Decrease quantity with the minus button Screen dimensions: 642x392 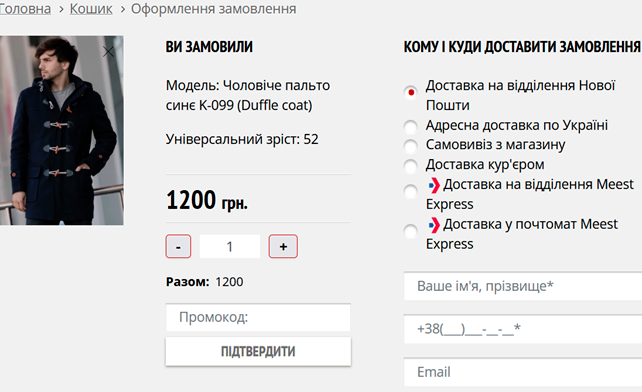[178, 246]
